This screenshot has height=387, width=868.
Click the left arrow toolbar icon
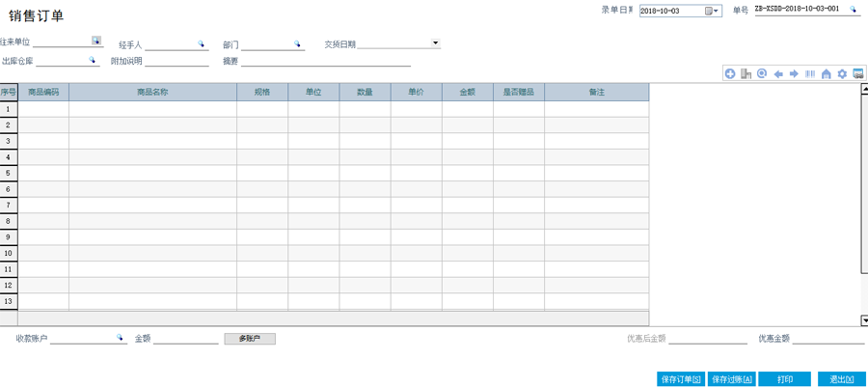point(778,73)
